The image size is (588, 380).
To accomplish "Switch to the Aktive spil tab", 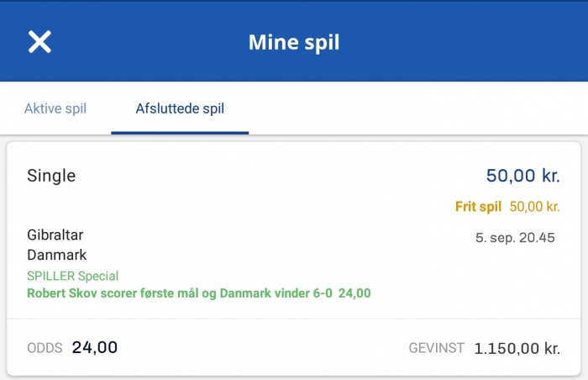I will [55, 108].
